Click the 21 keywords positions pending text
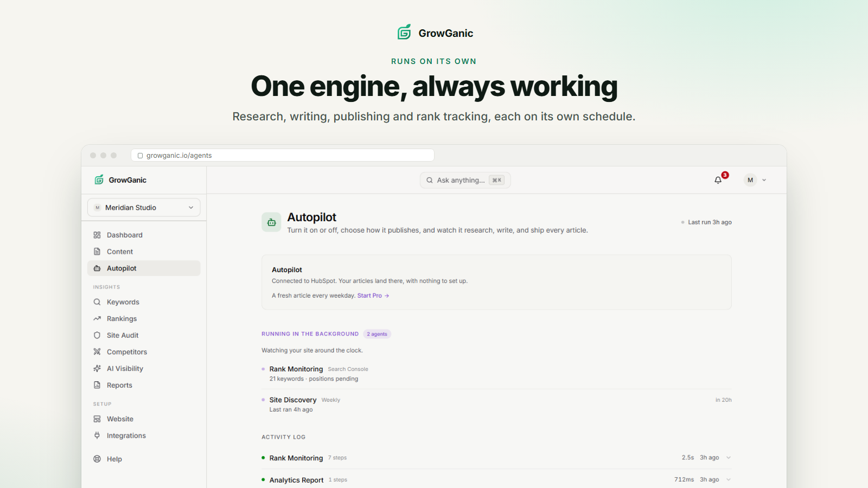The height and width of the screenshot is (488, 868). coord(314,379)
